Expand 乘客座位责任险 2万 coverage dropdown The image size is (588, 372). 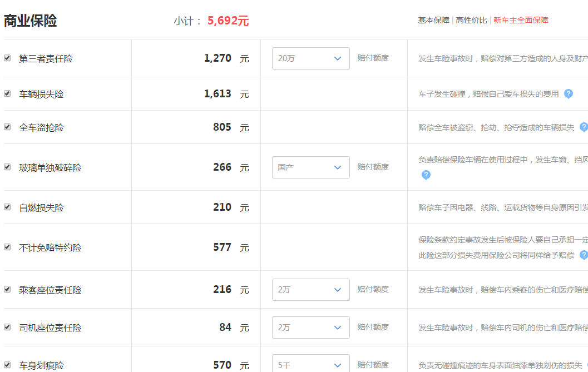pyautogui.click(x=311, y=290)
